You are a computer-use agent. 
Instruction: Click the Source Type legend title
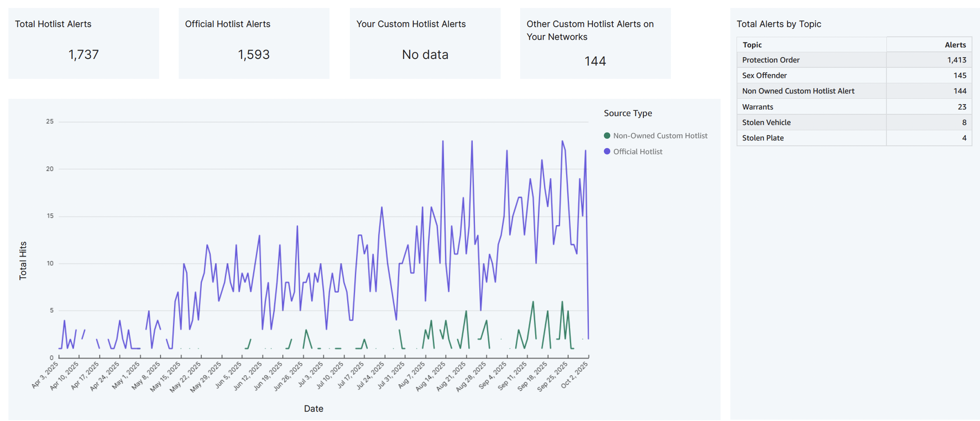pos(628,113)
